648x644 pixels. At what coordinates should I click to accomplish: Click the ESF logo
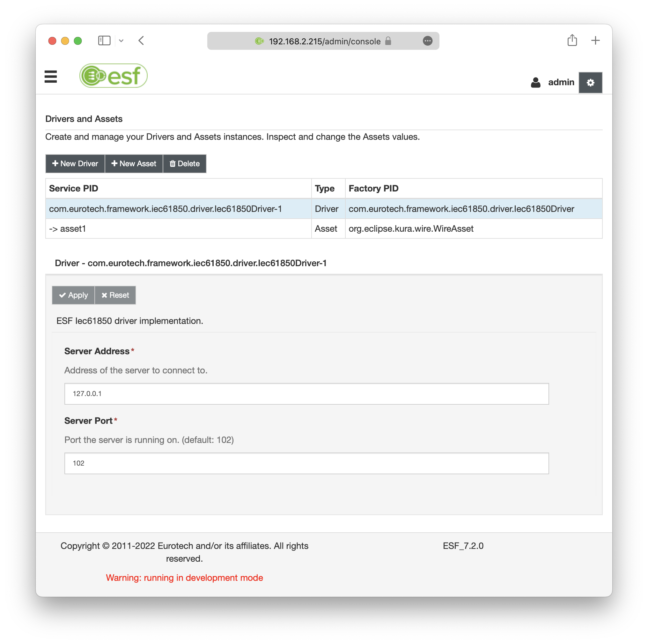click(113, 76)
